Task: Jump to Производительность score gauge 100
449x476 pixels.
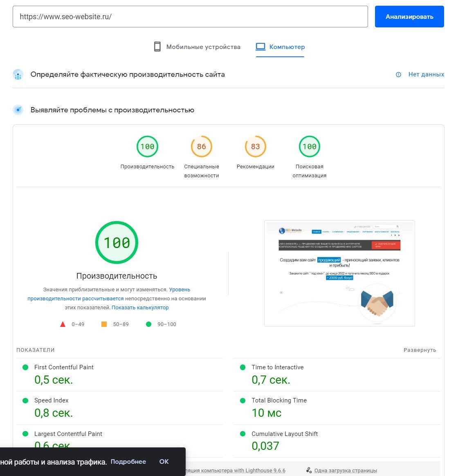Action: click(147, 146)
